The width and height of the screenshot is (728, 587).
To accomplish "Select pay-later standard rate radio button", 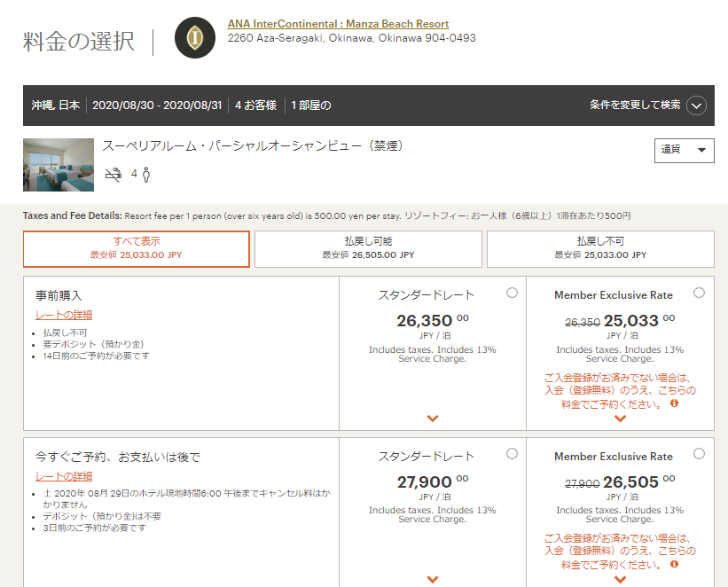I will 512,454.
